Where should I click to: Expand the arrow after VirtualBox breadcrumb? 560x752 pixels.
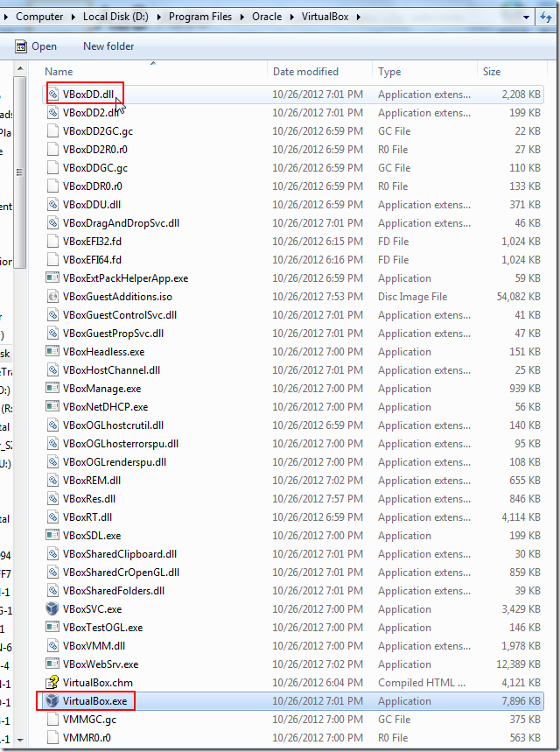[358, 18]
